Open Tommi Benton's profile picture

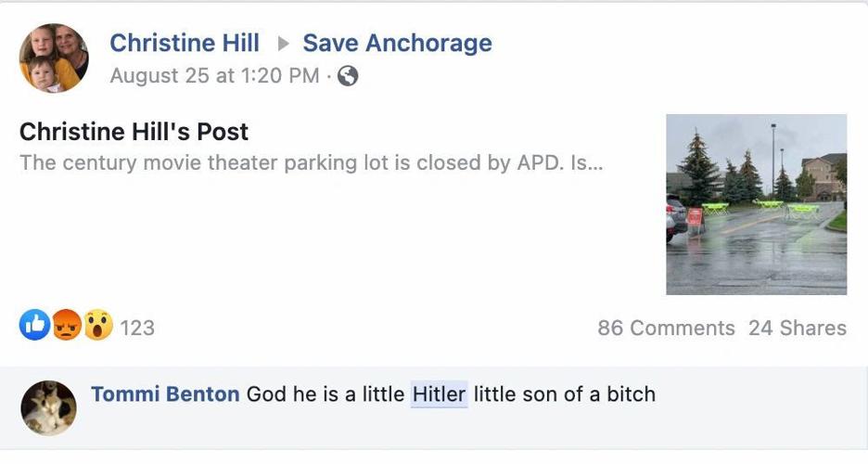click(x=49, y=407)
